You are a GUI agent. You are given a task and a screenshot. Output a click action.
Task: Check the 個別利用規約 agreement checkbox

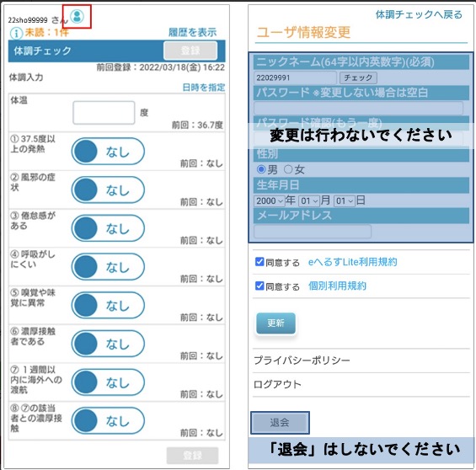259,286
